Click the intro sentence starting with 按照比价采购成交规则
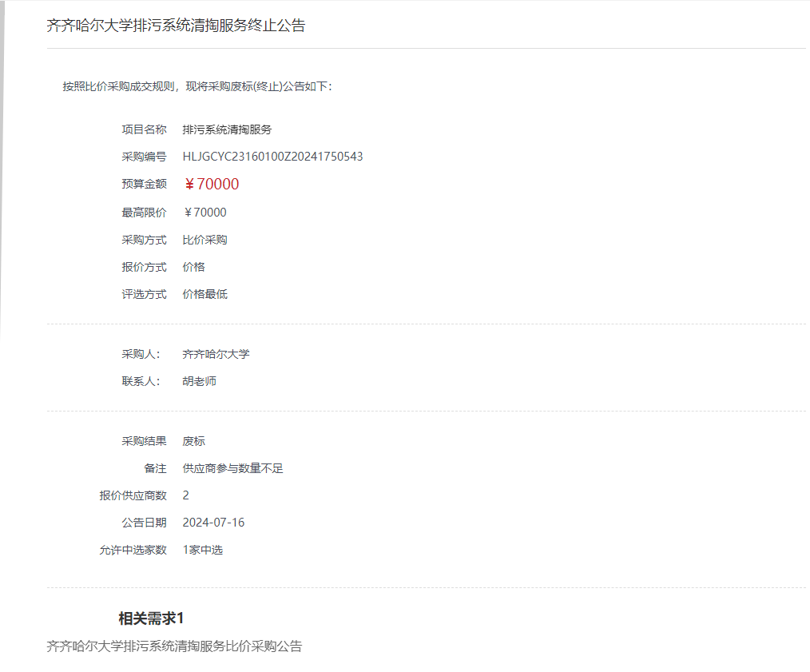This screenshot has width=810, height=672. coord(197,86)
